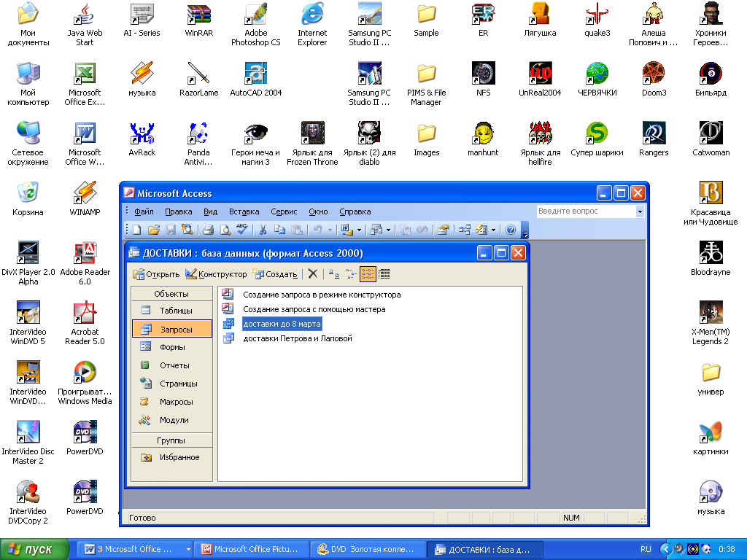Viewport: 747px width, 560px height.
Task: Run the ABC spelling check icon
Action: [x=242, y=230]
